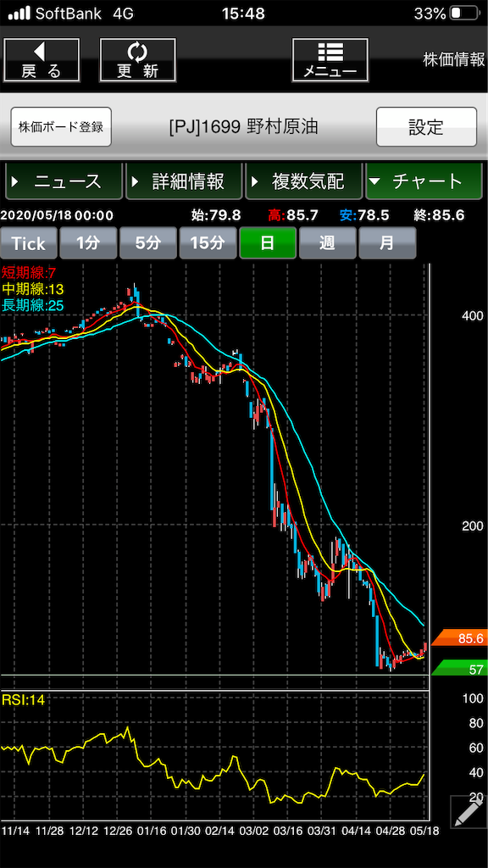Tap the date 2020/05/18 00:00
The image size is (488, 868).
57,215
